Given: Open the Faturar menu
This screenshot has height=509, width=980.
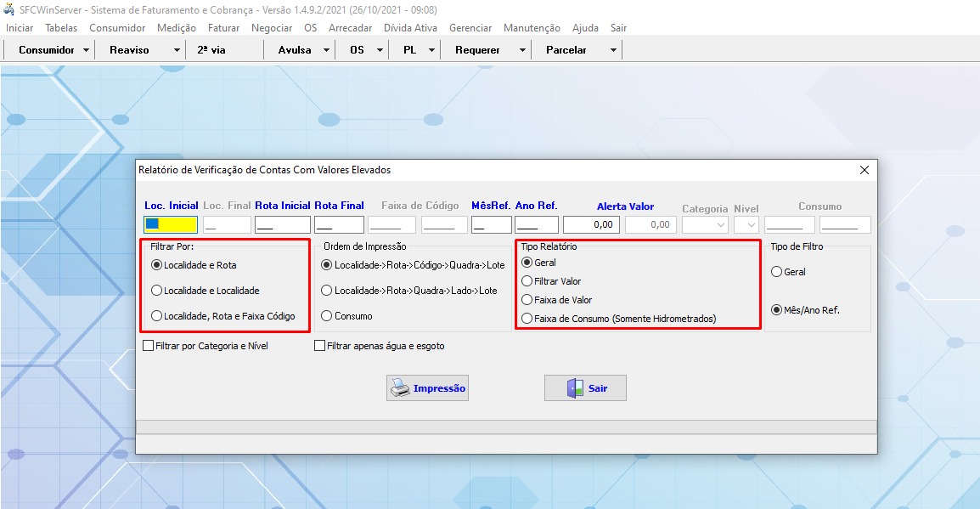Looking at the screenshot, I should click(223, 28).
